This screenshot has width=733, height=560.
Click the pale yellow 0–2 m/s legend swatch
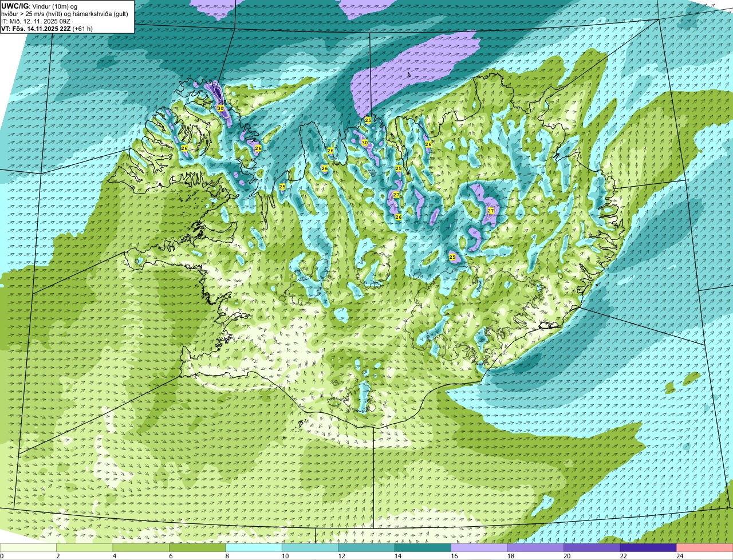[28, 547]
